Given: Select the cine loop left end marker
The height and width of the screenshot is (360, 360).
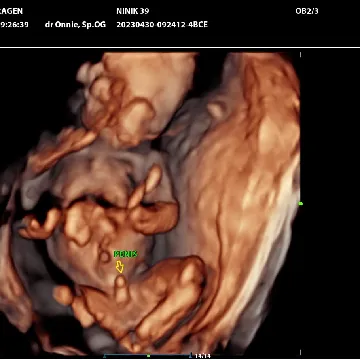Looking at the screenshot, I should pos(105,355).
